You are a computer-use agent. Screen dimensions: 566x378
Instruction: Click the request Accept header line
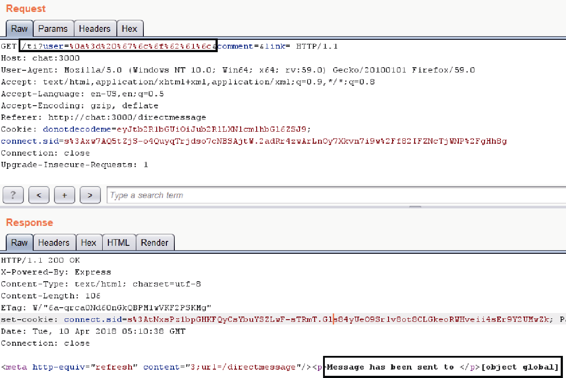188,82
